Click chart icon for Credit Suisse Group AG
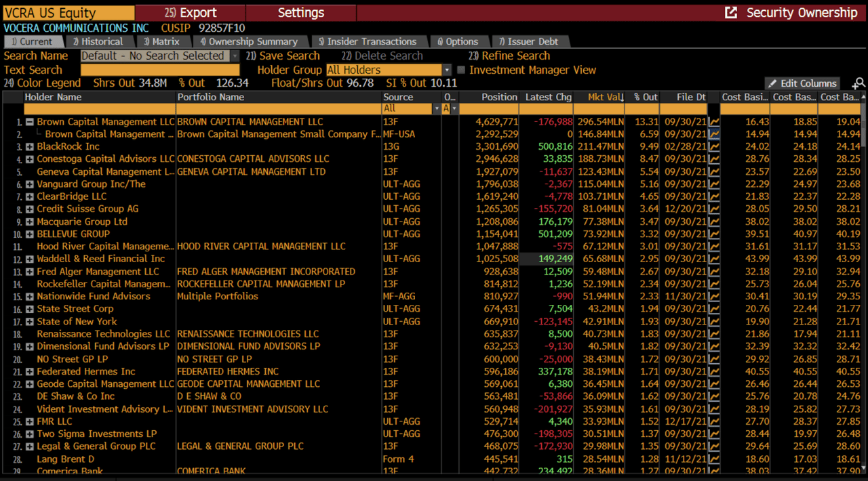Screen dimensions: 868x481 coord(714,209)
